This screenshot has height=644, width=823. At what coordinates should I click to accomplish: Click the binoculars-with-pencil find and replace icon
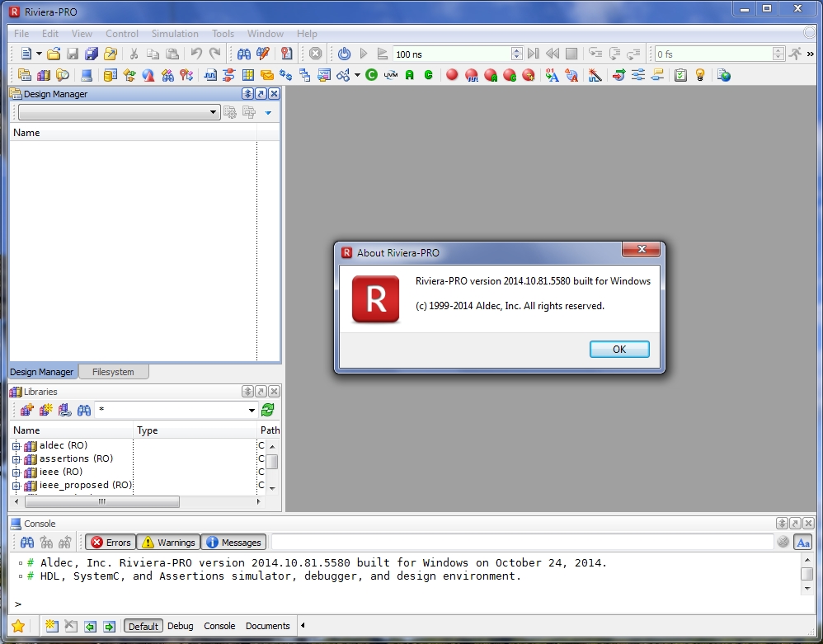(x=263, y=54)
